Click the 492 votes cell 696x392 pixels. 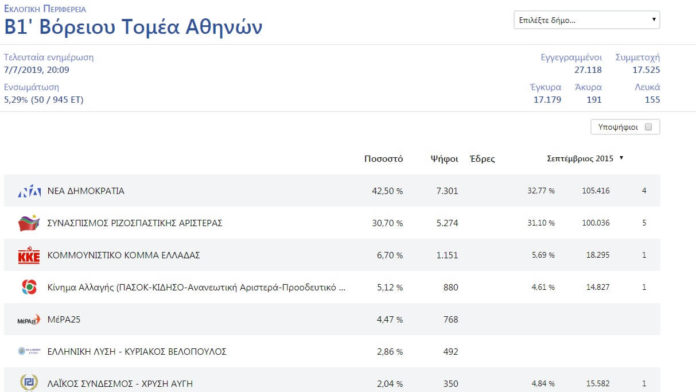click(x=450, y=352)
